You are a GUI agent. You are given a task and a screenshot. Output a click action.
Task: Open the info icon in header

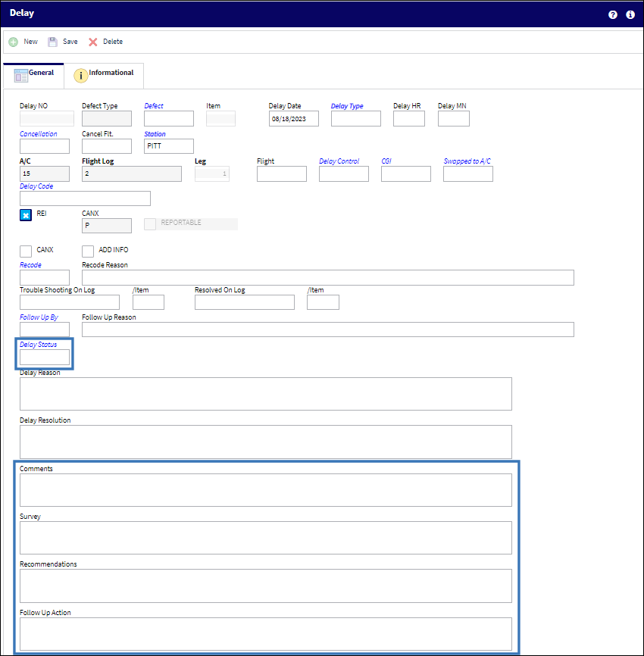[630, 14]
